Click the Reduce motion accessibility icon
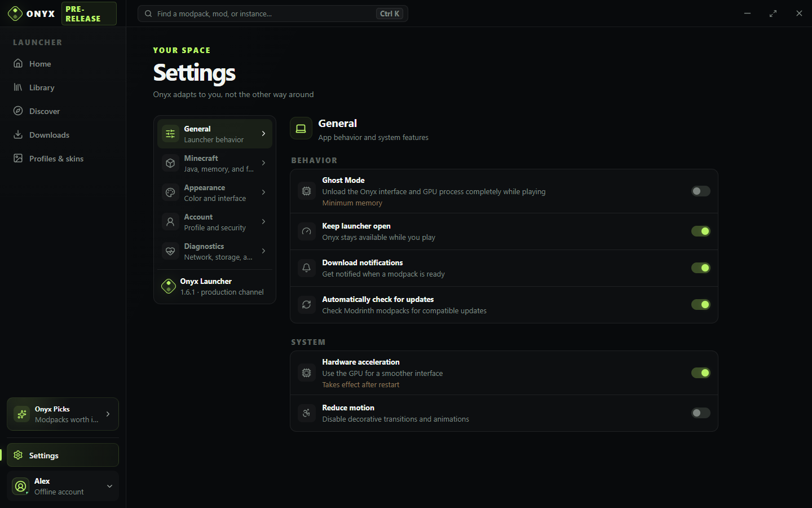Viewport: 812px width, 508px height. point(307,413)
